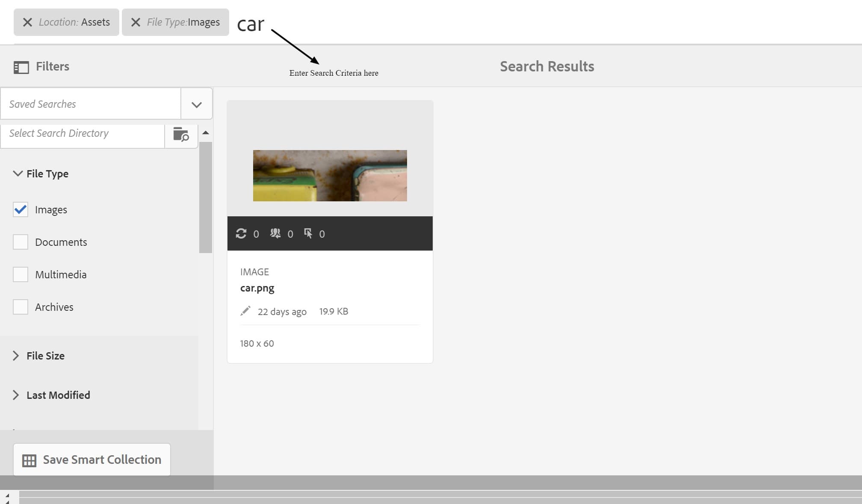Tick the Archives checkbox
This screenshot has width=862, height=504.
tap(21, 307)
